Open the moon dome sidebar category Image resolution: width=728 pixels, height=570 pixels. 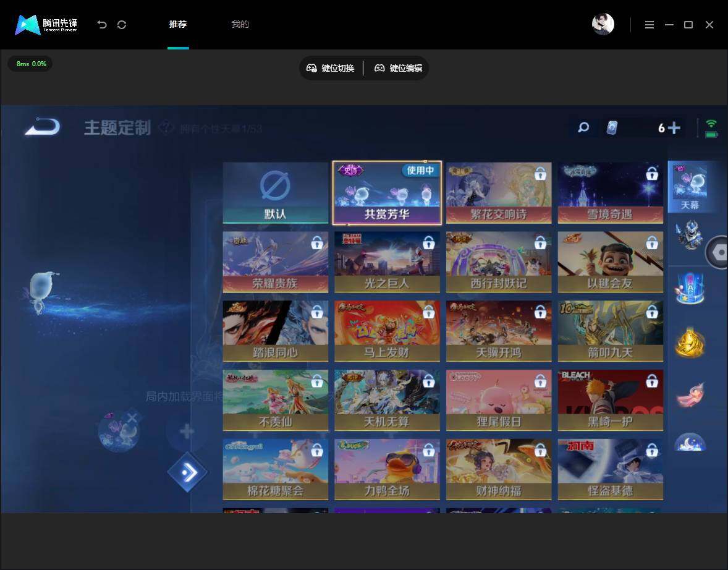pyautogui.click(x=690, y=441)
